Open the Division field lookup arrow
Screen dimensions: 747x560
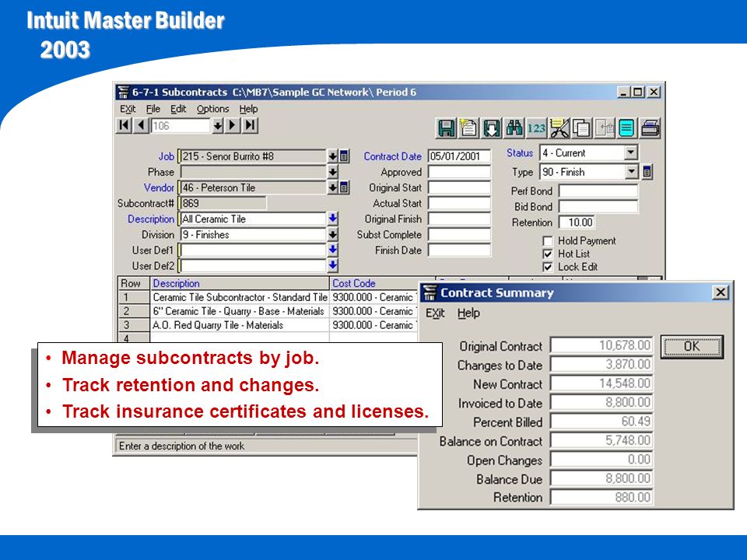(x=332, y=234)
